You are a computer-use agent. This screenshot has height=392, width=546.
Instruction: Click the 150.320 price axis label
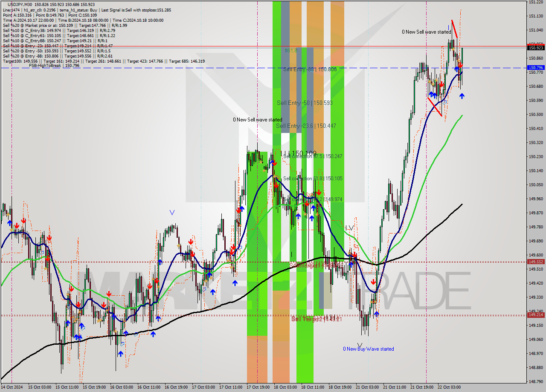536,143
